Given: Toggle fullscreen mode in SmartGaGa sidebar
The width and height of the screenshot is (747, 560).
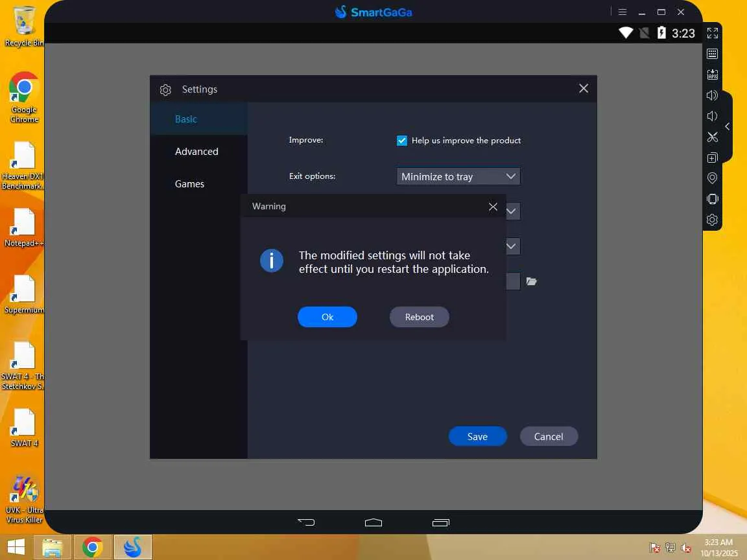Looking at the screenshot, I should click(x=712, y=33).
